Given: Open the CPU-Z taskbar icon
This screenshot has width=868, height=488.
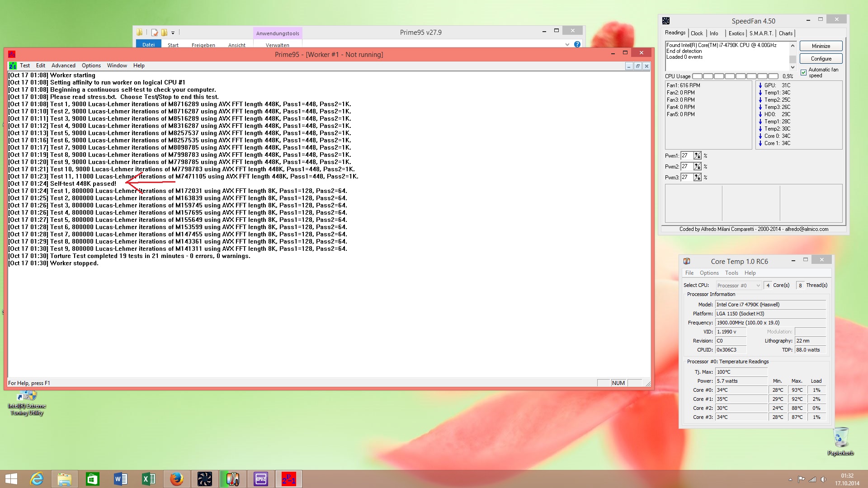Looking at the screenshot, I should coord(261,479).
